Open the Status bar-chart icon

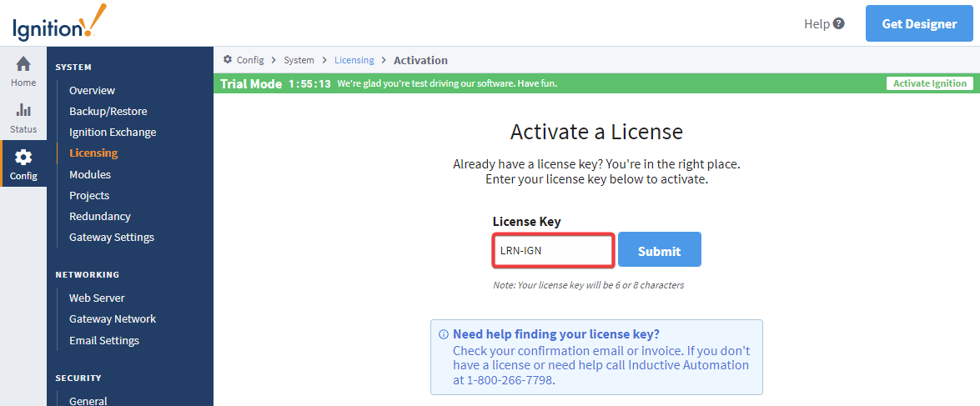23,111
